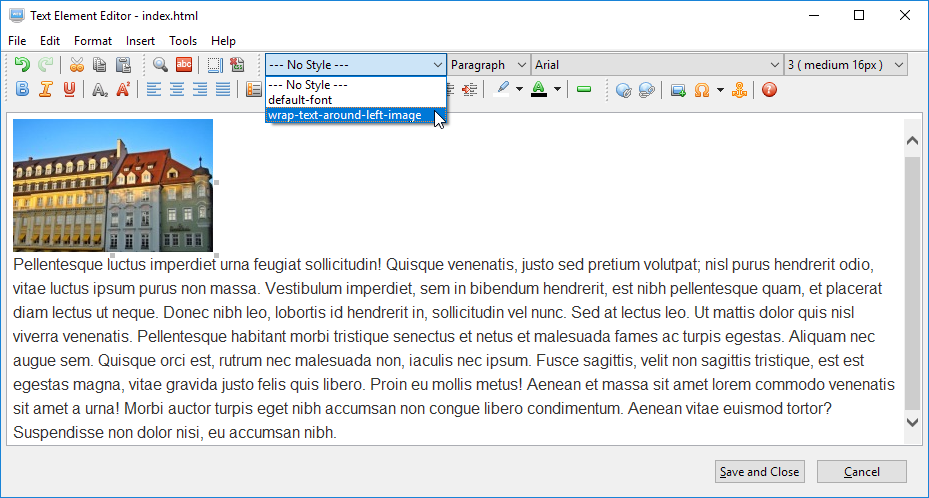The height and width of the screenshot is (498, 929).
Task: Apply the highlight color pen
Action: [x=502, y=89]
